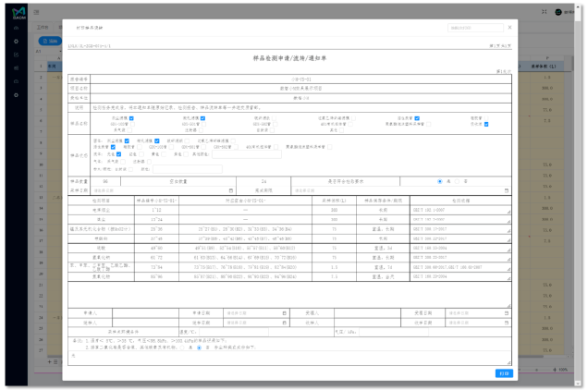Click the blue button at dialog bottom right
Image resolution: width=588 pixels, height=390 pixels.
[503, 372]
